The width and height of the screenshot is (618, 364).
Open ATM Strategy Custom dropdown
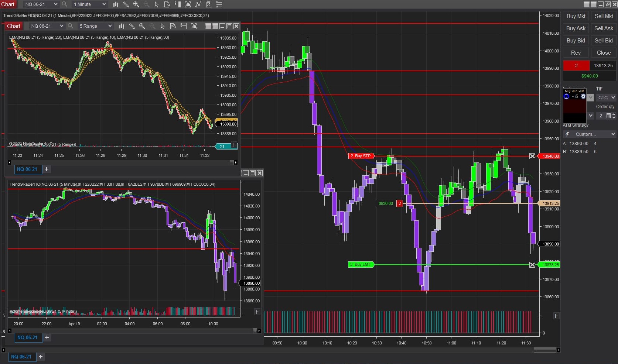tap(590, 134)
